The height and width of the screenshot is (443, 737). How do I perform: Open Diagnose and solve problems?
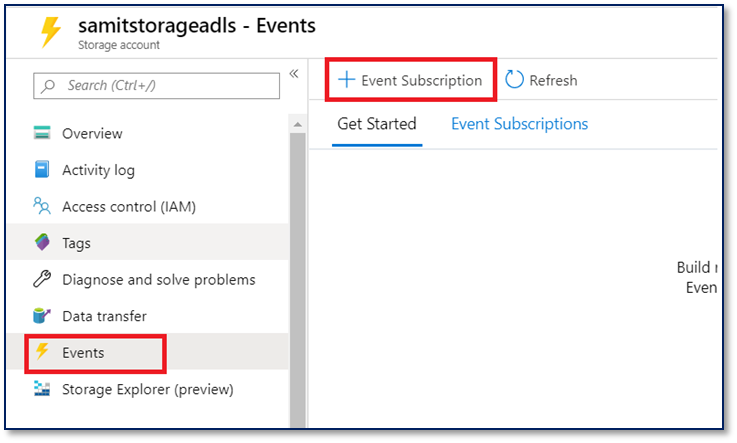click(158, 279)
